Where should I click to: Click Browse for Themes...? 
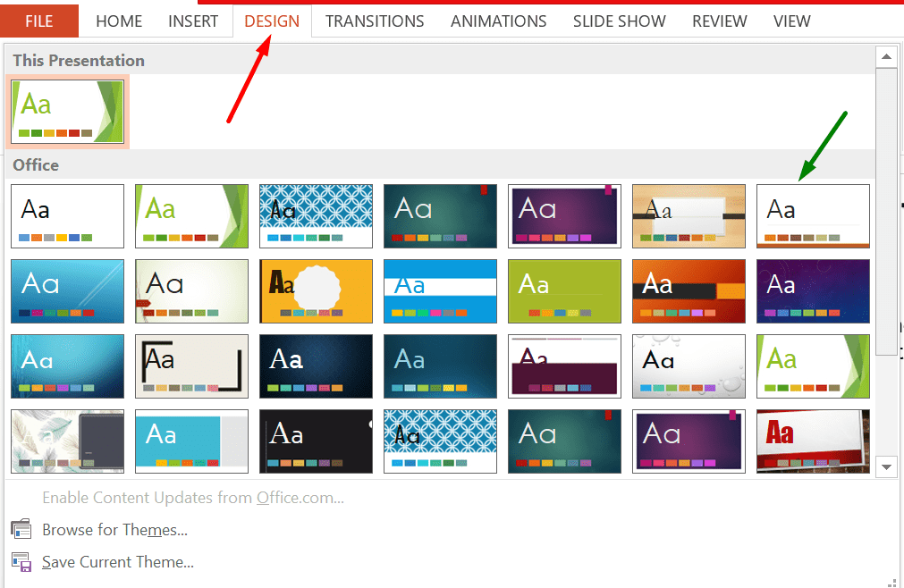[114, 529]
